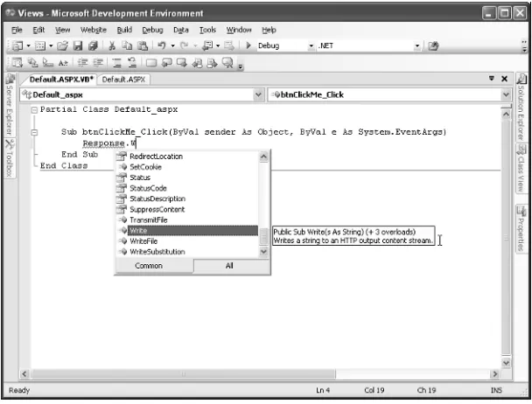Image resolution: width=532 pixels, height=404 pixels.
Task: Collapse the Sub btnClickMe_Click outline
Action: tap(34, 132)
